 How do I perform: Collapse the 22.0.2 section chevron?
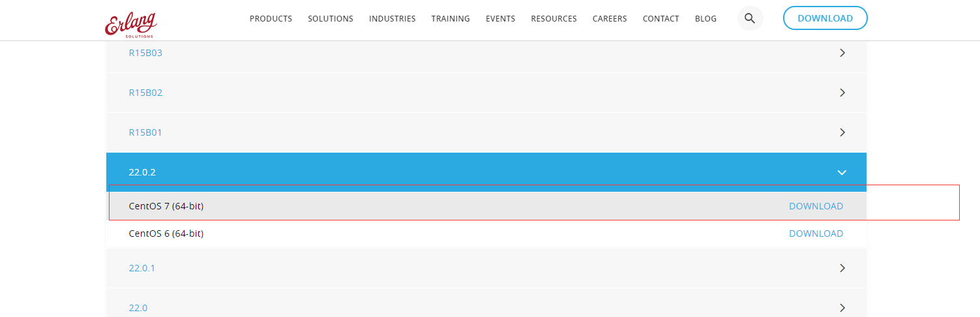coord(842,173)
